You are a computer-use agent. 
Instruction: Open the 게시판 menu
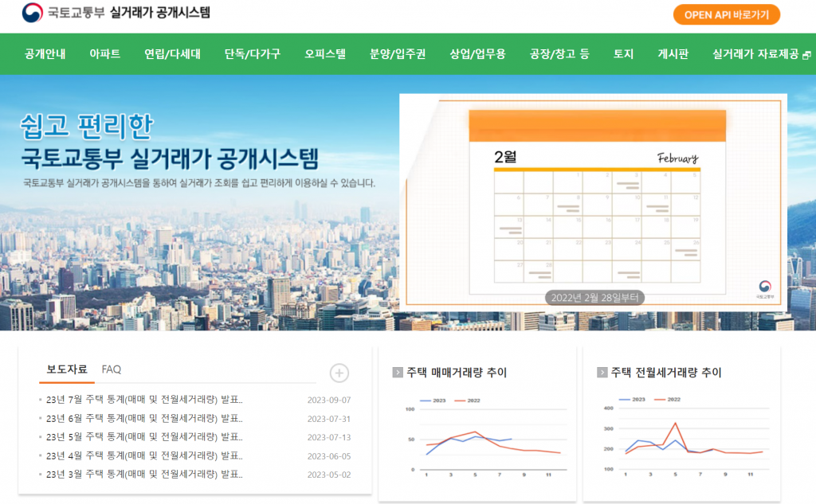pos(673,54)
